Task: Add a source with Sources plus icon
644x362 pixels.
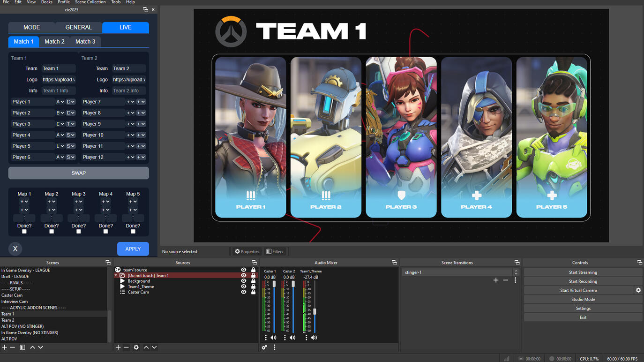Action: click(118, 347)
